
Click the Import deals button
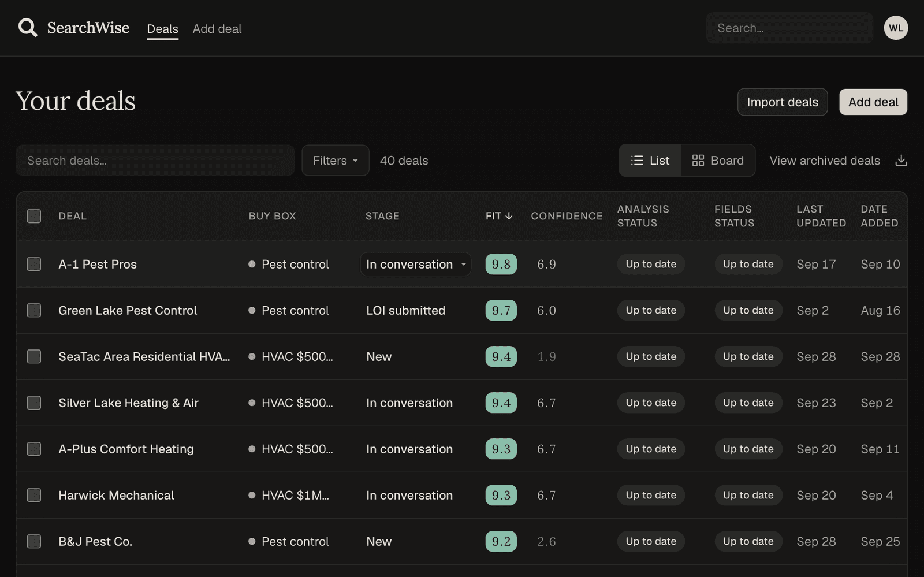tap(783, 102)
